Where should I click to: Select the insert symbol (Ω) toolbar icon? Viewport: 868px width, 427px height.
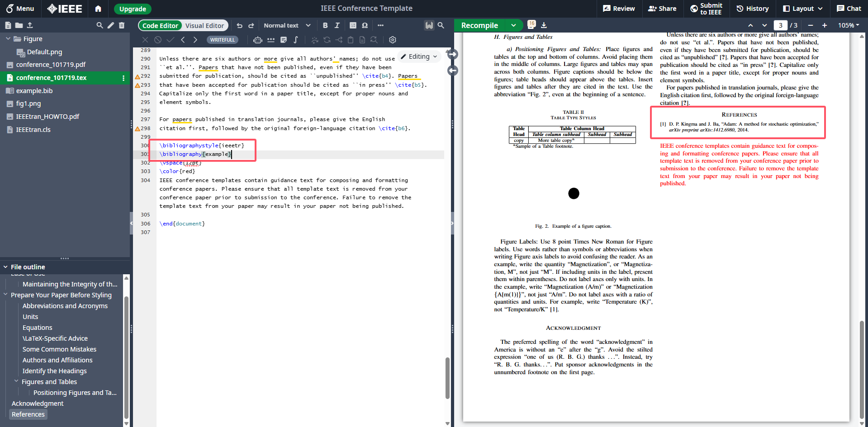(365, 25)
